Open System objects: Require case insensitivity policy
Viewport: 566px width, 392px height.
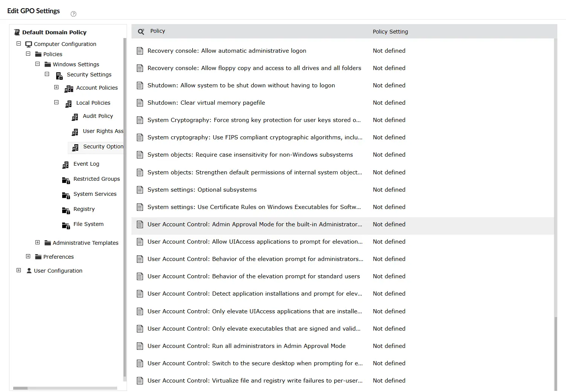click(250, 155)
